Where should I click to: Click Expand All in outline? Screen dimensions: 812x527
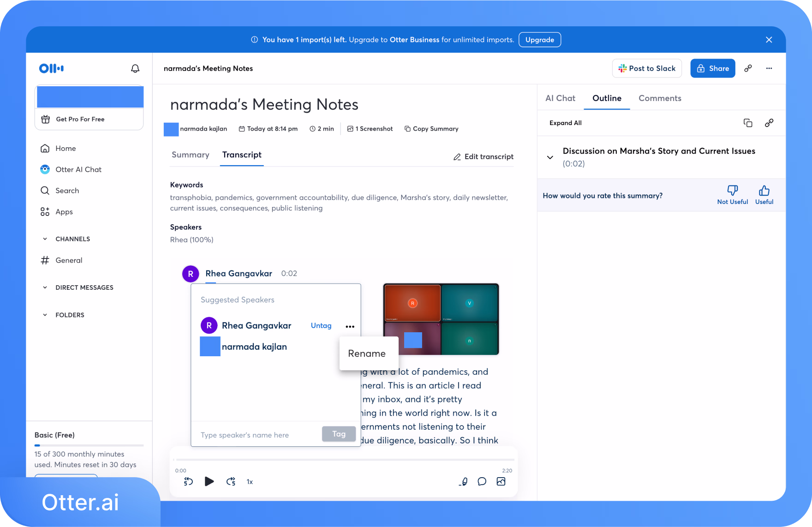point(566,123)
